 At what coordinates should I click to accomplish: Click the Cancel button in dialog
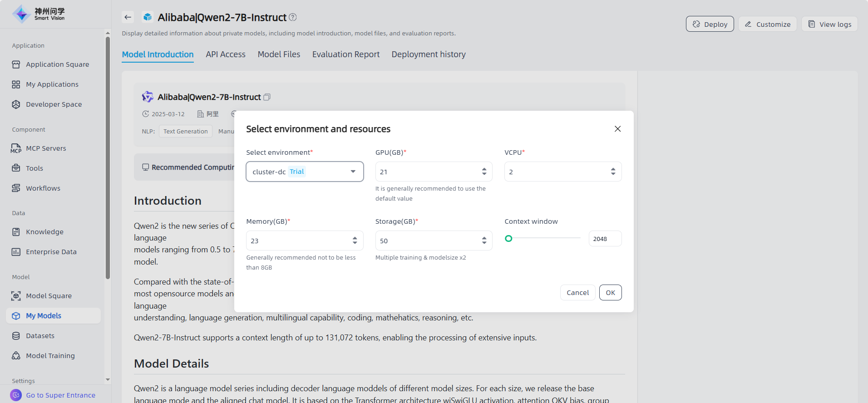[x=577, y=293]
